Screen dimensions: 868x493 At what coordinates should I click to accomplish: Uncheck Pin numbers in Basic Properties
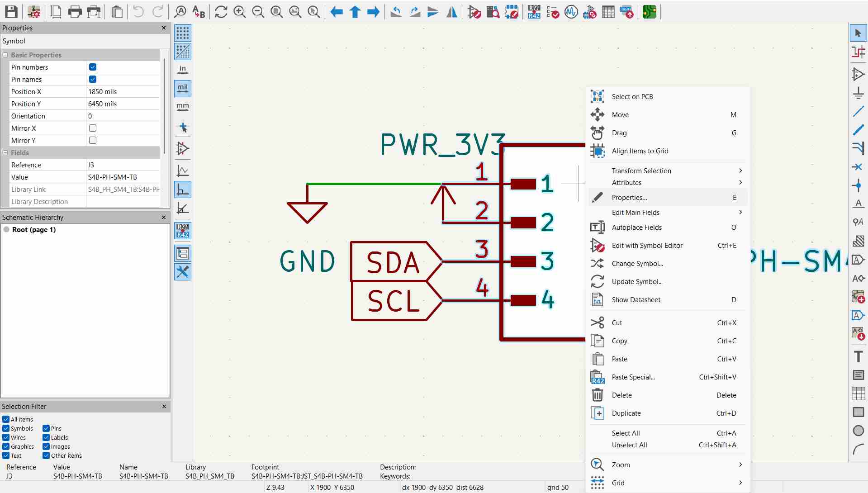[x=93, y=67]
